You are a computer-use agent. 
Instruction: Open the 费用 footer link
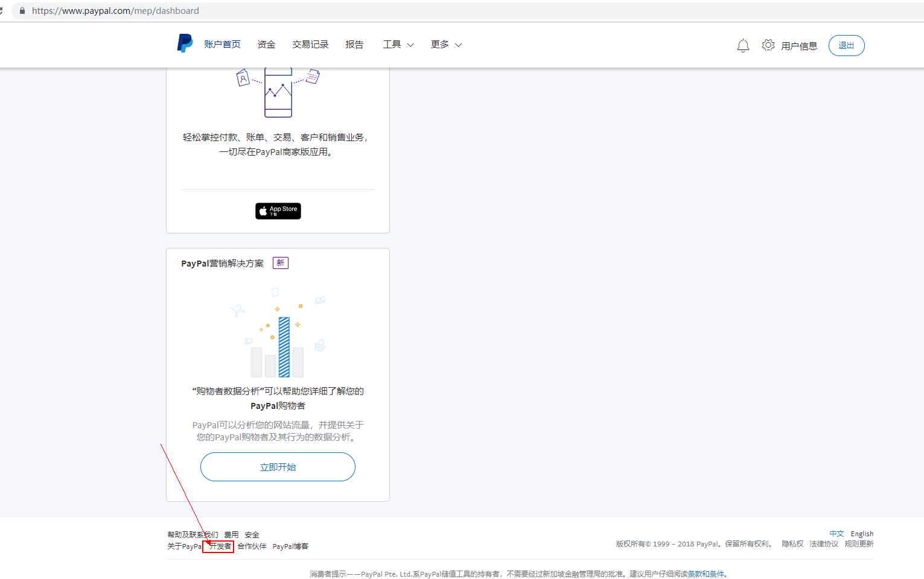point(231,535)
